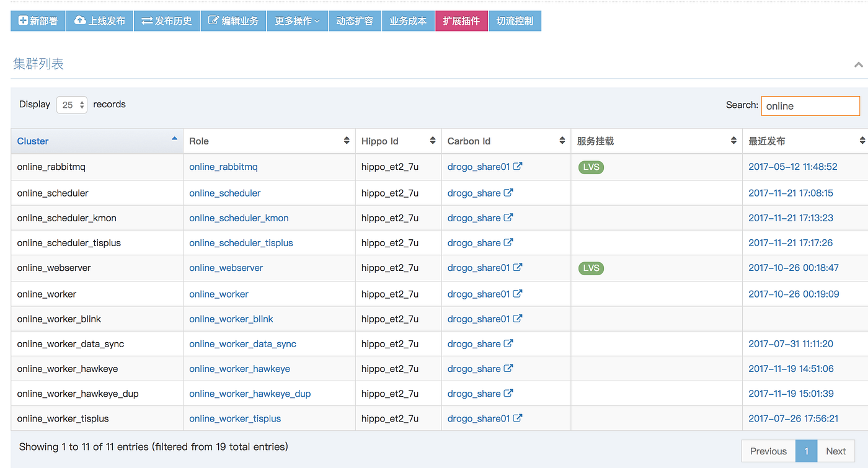This screenshot has width=868, height=468.
Task: Open 业务成本 page
Action: [x=408, y=20]
